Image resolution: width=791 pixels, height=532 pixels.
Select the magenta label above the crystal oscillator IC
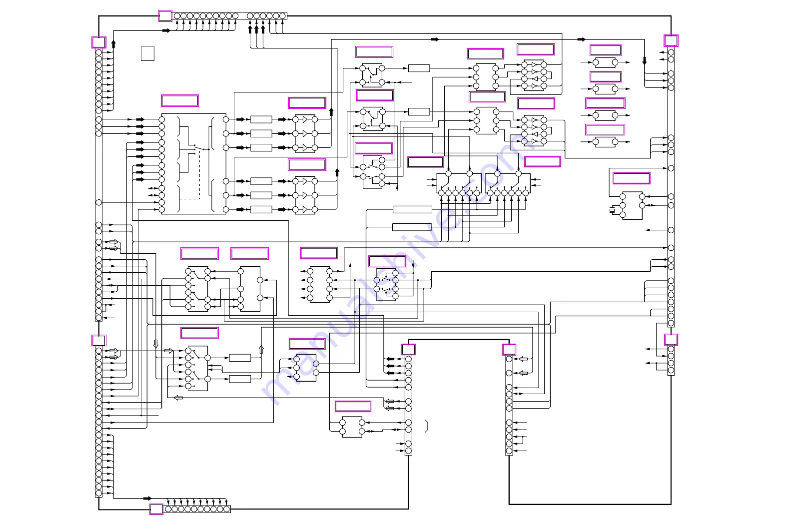coord(632,178)
